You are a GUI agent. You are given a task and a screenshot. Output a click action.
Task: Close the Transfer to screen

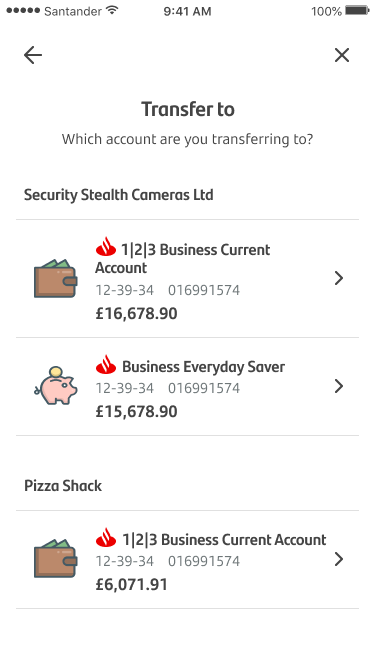tap(342, 55)
